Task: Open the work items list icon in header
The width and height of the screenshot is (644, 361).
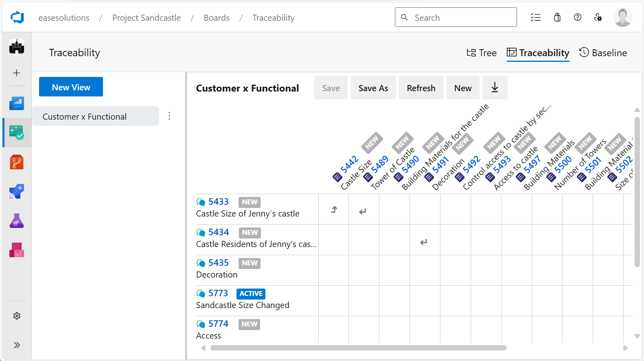Action: pyautogui.click(x=536, y=17)
